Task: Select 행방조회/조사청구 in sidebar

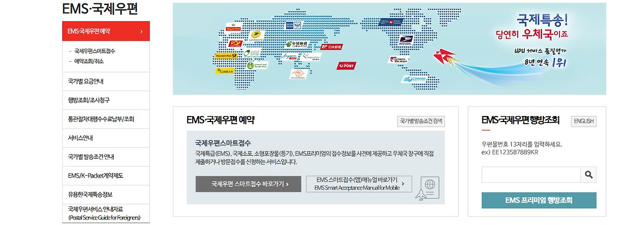Action: [106, 100]
